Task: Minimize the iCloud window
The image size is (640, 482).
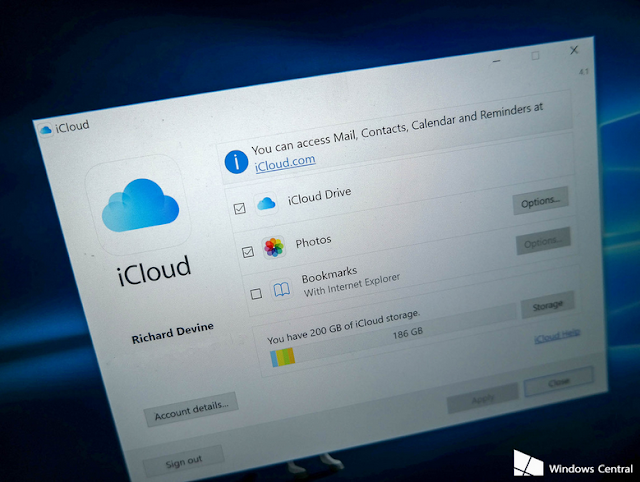Action: pos(496,61)
